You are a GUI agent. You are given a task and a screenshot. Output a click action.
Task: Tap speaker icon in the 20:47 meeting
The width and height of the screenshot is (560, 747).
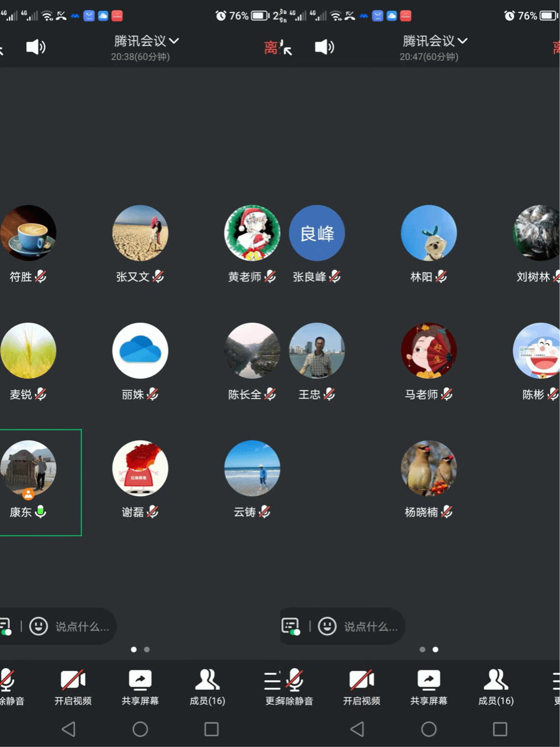[x=324, y=47]
